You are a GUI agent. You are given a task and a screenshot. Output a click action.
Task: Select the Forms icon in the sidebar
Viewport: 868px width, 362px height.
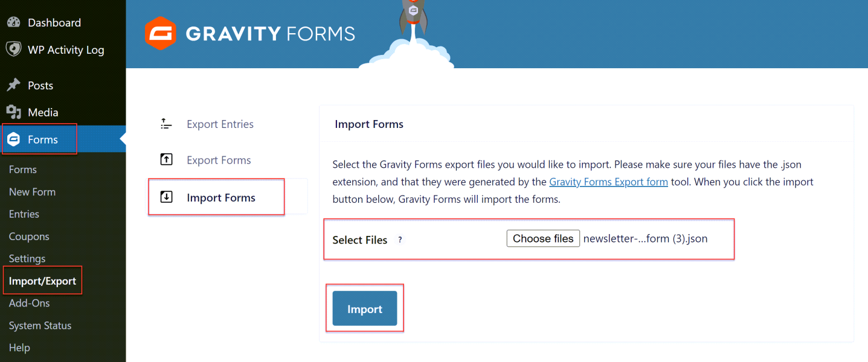coord(13,138)
